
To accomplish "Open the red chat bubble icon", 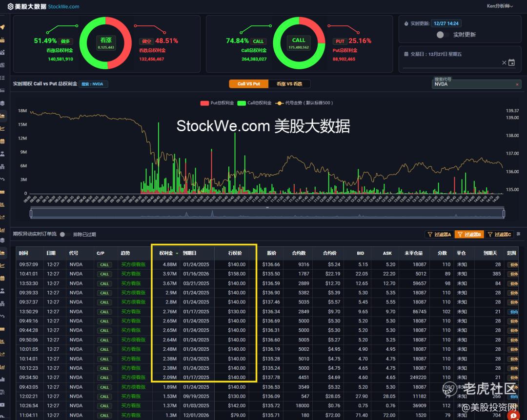I will point(513,416).
